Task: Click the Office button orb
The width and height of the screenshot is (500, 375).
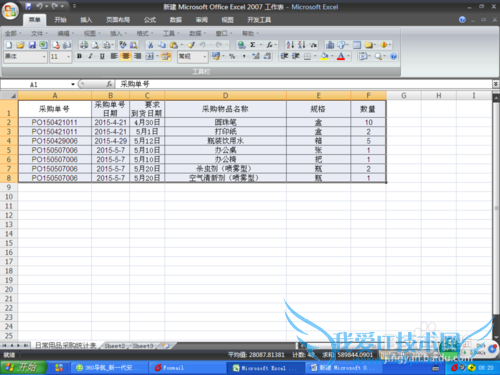Action: (x=10, y=11)
